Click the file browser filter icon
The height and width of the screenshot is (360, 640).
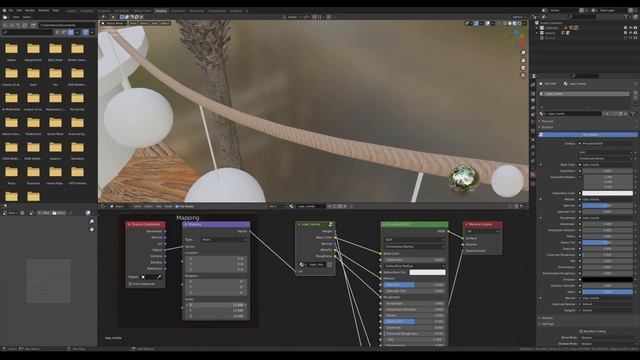click(85, 32)
